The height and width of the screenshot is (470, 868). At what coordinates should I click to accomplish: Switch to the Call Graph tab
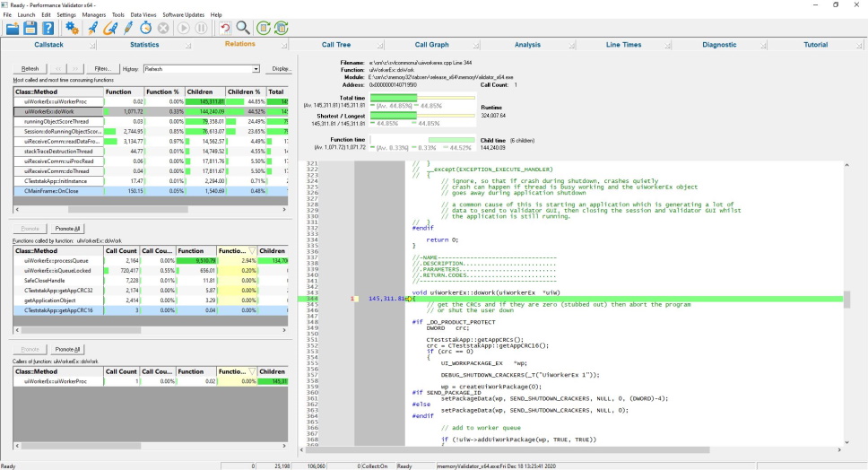click(x=432, y=45)
